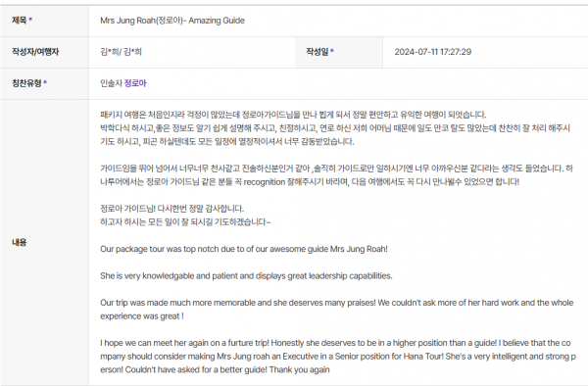Click the 칭찬유형 label cell

click(44, 83)
